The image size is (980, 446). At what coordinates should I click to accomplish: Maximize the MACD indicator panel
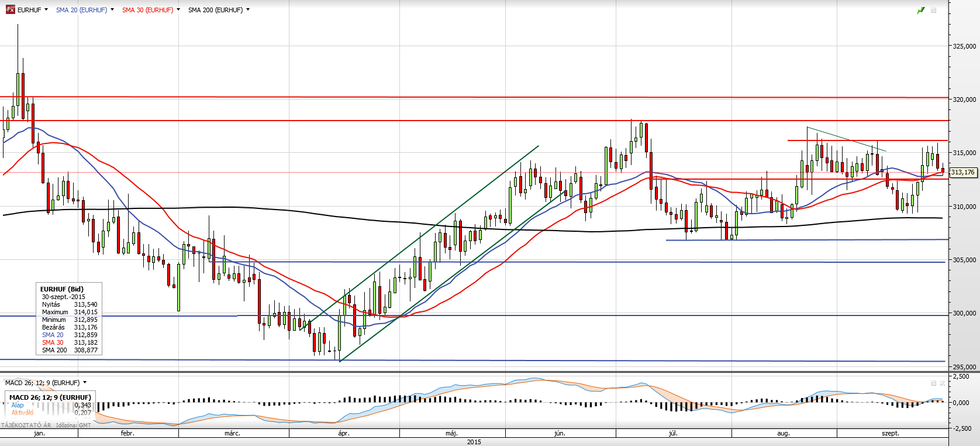point(934,383)
